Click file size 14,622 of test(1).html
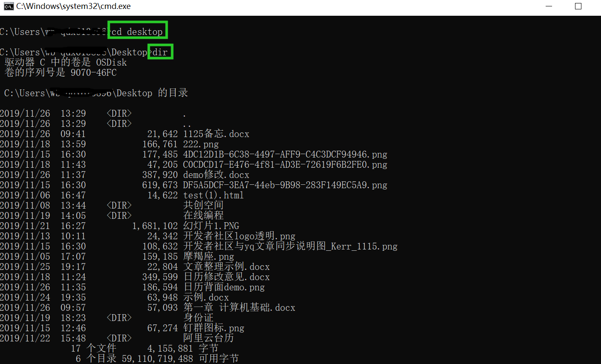 pyautogui.click(x=163, y=195)
